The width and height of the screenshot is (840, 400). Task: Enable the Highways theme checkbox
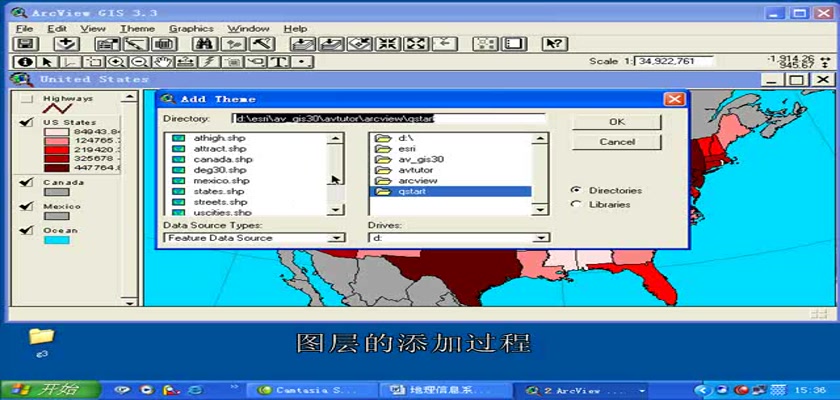pyautogui.click(x=26, y=99)
